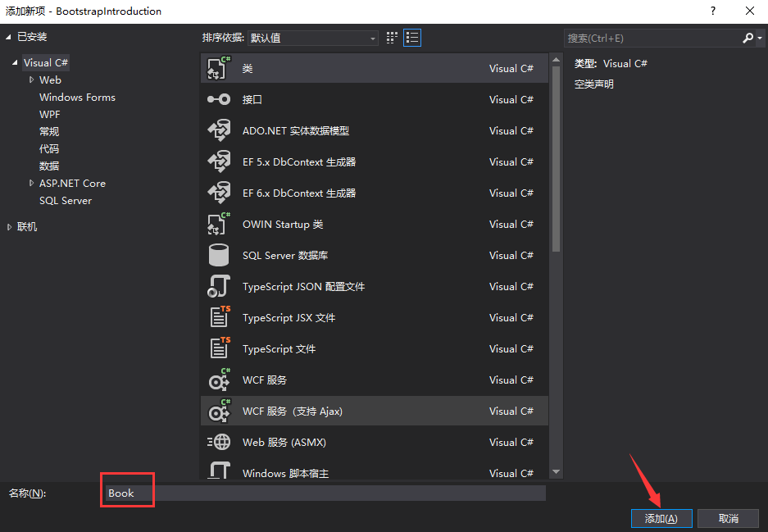The image size is (768, 532).
Task: Select the TypeScript 文件 icon
Action: (220, 348)
